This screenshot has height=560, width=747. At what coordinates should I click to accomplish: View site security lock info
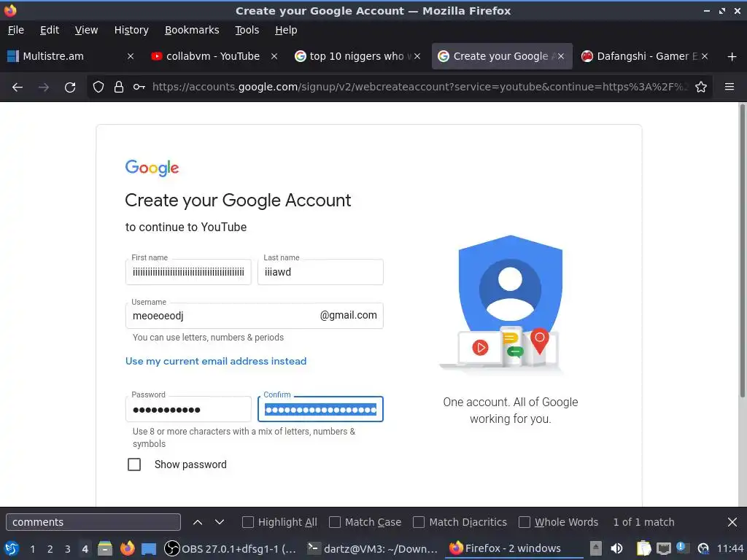(x=119, y=87)
